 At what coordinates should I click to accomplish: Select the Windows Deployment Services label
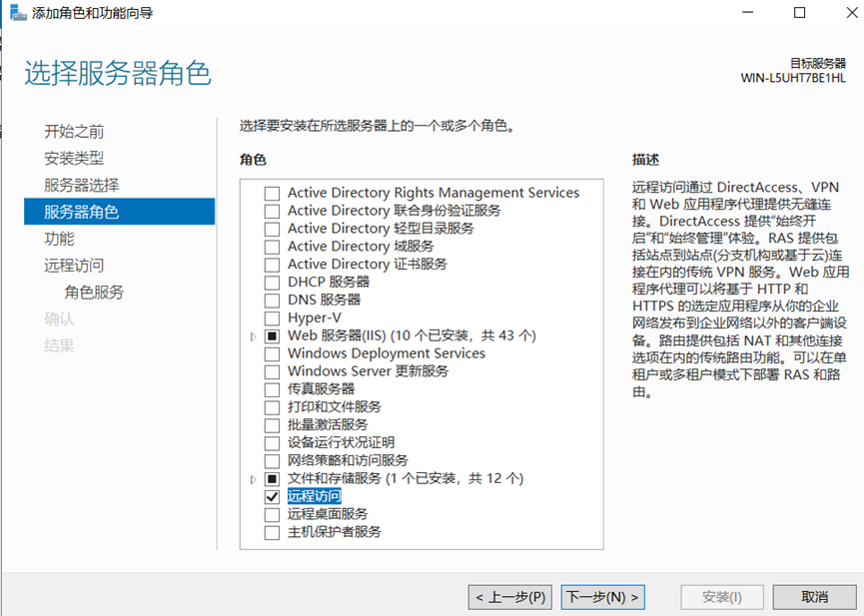[x=387, y=353]
